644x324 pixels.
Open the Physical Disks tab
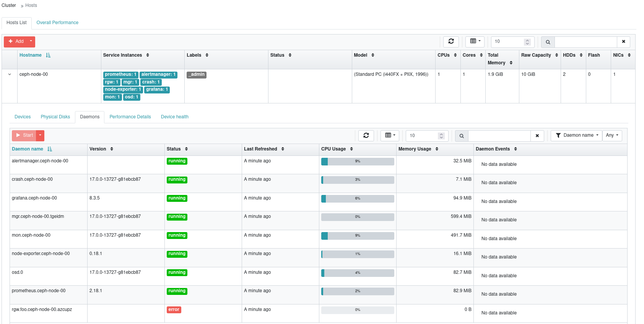click(55, 117)
